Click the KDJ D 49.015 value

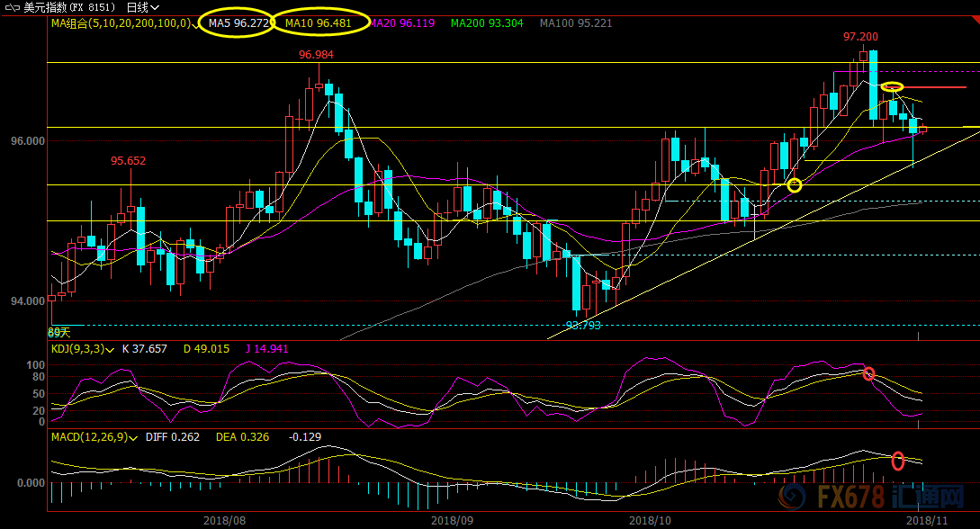point(206,349)
